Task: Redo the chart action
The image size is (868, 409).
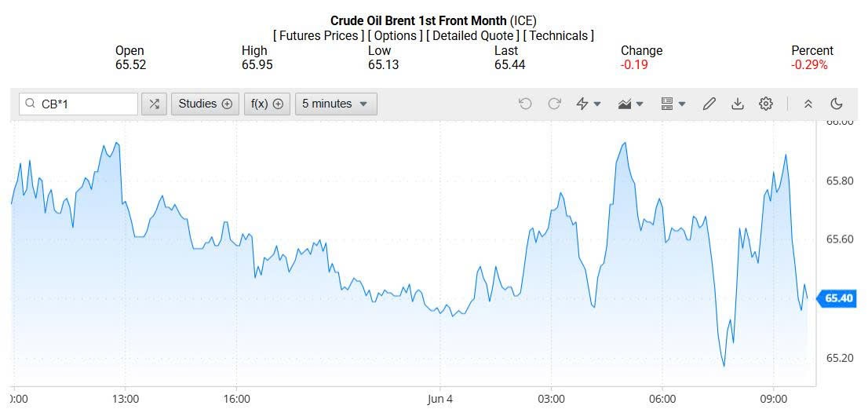Action: (x=554, y=104)
